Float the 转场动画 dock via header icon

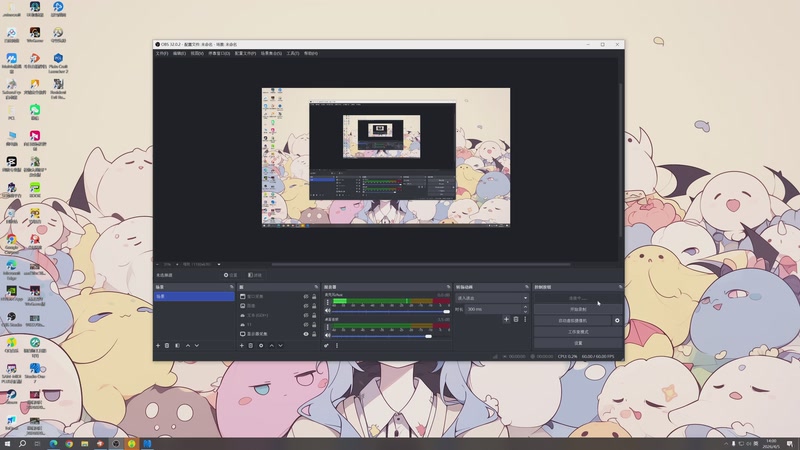(527, 287)
